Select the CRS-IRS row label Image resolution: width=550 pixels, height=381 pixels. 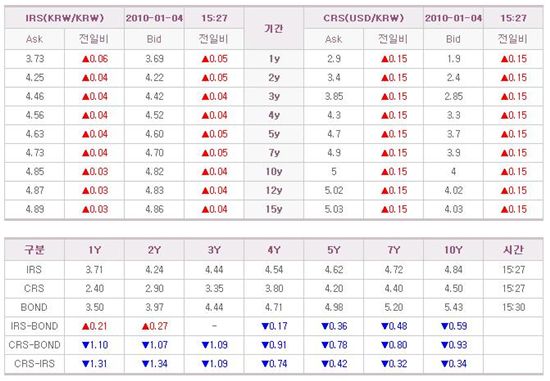pyautogui.click(x=34, y=364)
